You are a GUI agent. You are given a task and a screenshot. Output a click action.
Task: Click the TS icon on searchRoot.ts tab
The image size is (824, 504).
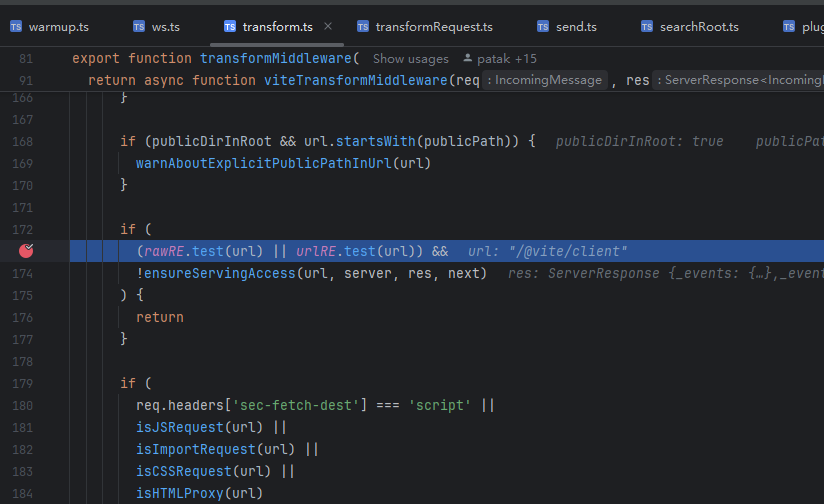[x=647, y=26]
